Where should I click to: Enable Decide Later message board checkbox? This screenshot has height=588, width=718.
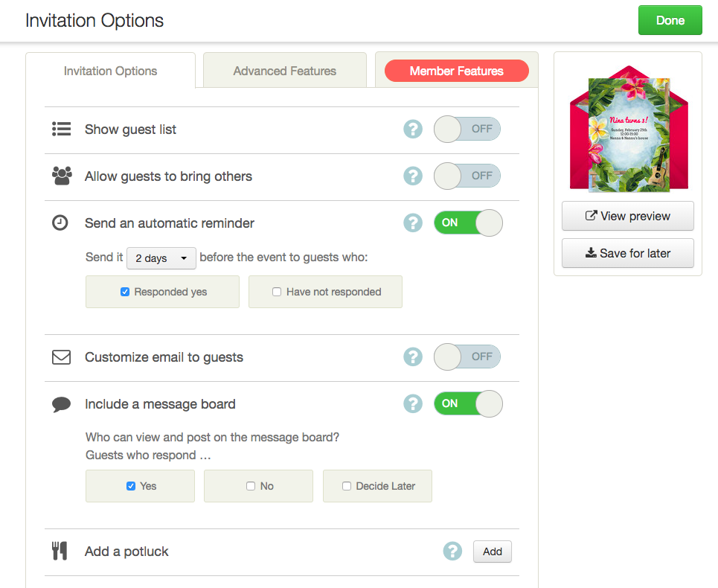click(x=347, y=486)
